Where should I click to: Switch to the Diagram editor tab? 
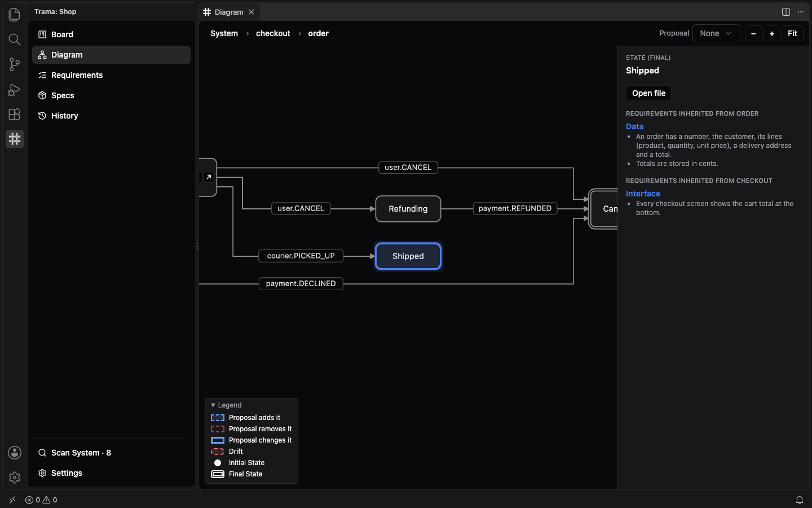tap(229, 12)
